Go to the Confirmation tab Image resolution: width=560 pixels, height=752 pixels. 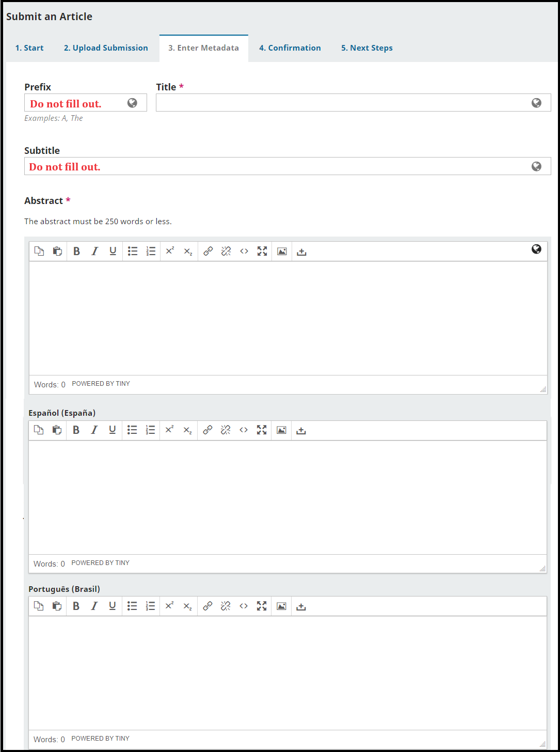tap(290, 48)
